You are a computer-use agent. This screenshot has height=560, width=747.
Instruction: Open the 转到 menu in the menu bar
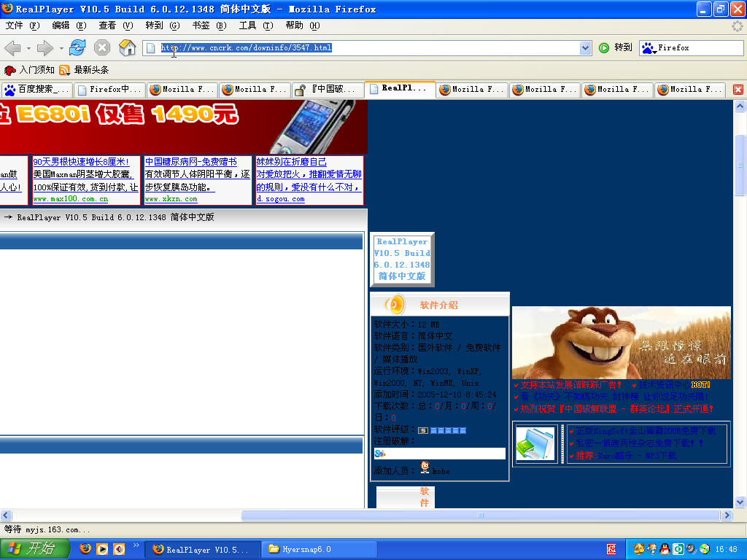[x=163, y=26]
